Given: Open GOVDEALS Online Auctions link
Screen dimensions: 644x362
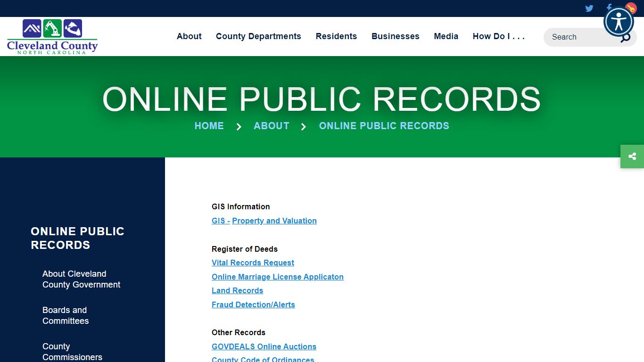Looking at the screenshot, I should point(264,346).
